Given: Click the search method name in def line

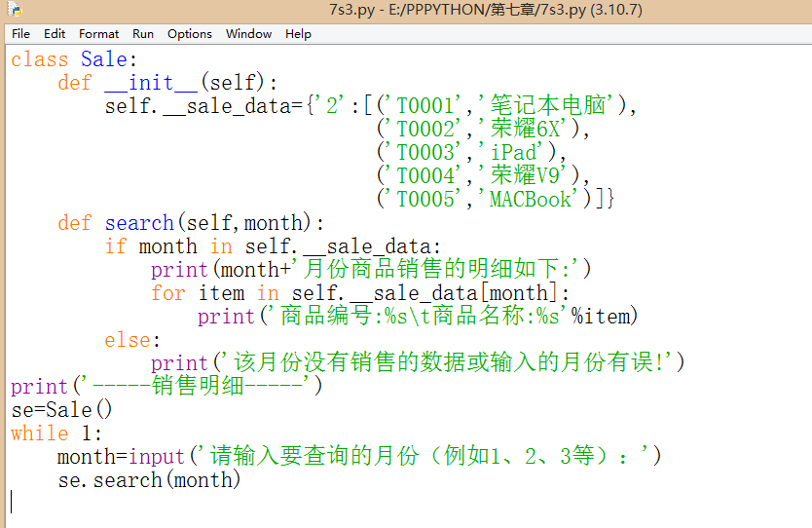Looking at the screenshot, I should tap(139, 223).
